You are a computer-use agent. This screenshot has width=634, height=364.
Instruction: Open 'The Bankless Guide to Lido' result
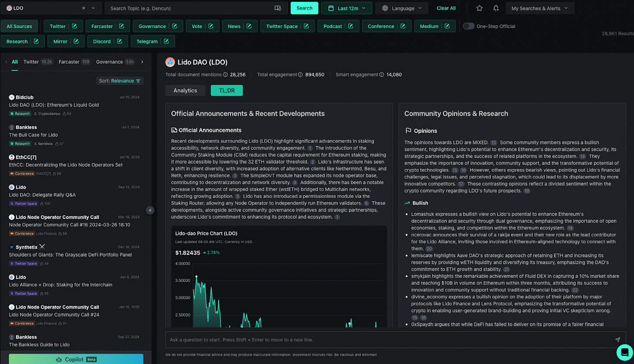39,345
